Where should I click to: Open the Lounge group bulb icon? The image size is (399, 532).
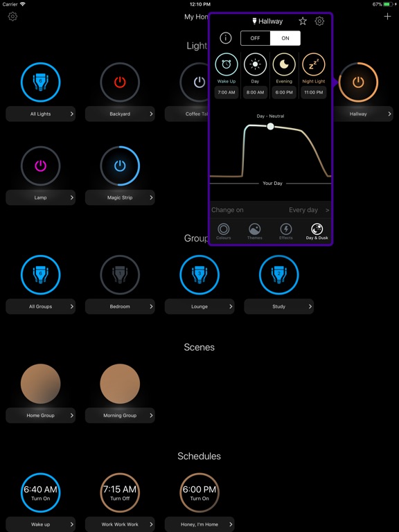coord(199,274)
